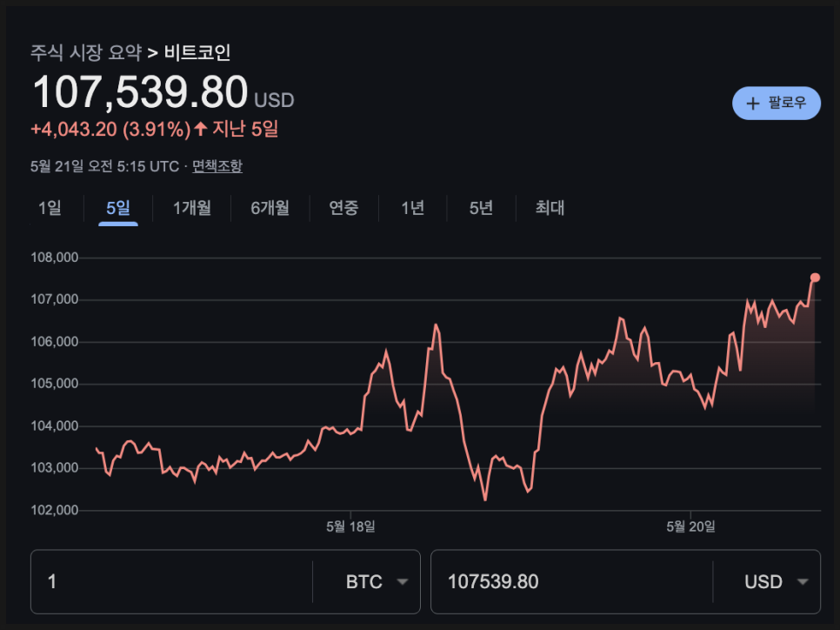This screenshot has width=840, height=630.
Task: Select the 5일 time range tab
Action: pyautogui.click(x=118, y=208)
